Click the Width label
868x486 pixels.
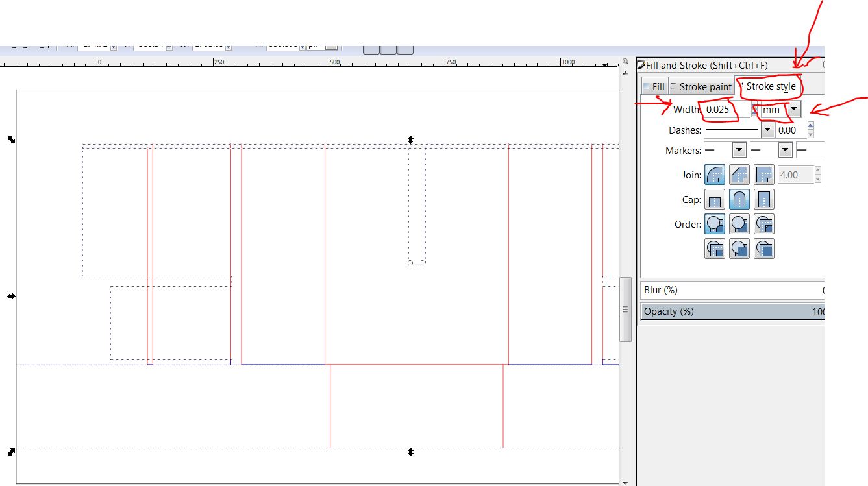[x=686, y=110]
